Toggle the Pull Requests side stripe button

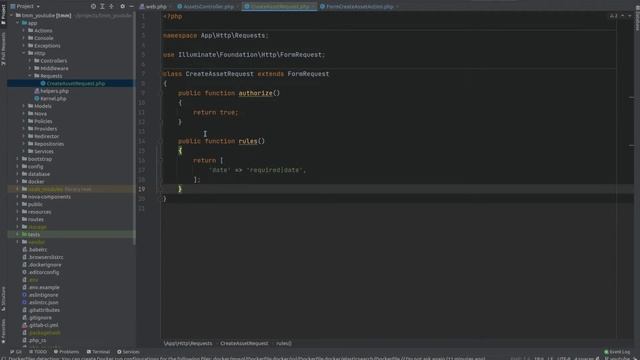[x=3, y=49]
